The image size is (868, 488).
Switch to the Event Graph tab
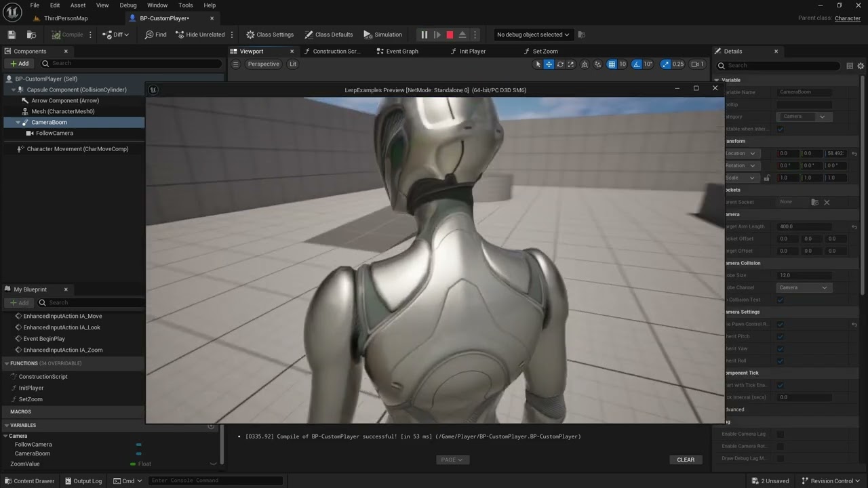[x=403, y=51]
